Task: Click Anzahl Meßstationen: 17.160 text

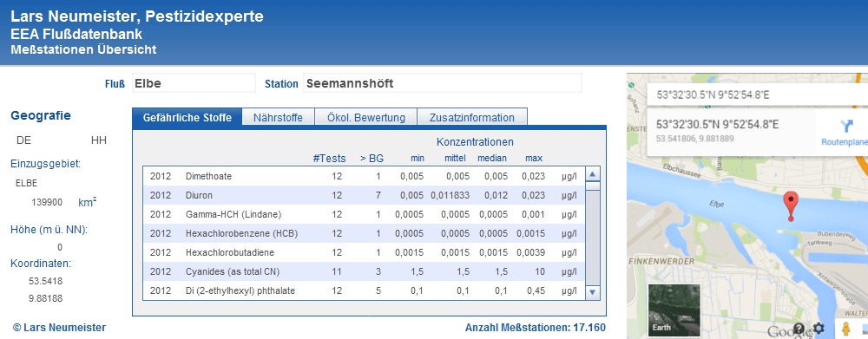Action: (x=536, y=328)
